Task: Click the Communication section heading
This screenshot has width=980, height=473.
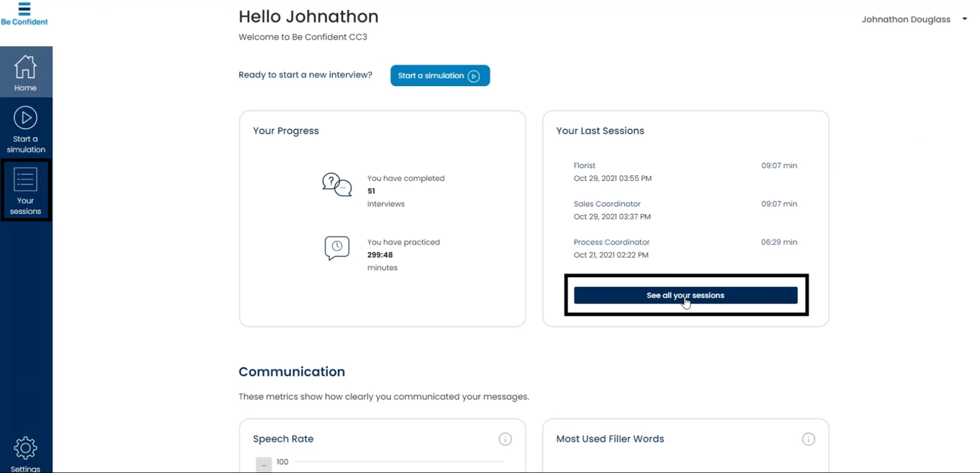Action: click(x=291, y=372)
